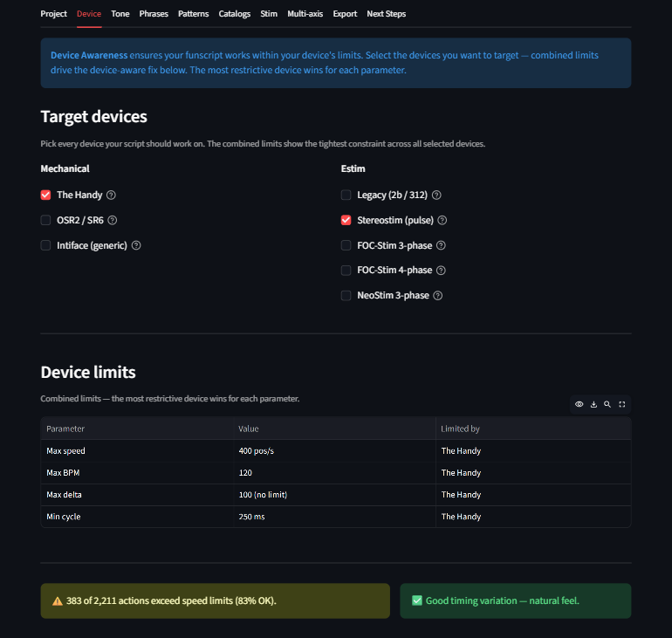Viewport: 672px width, 638px height.
Task: Toggle column visibility with the eye icon
Action: (x=579, y=404)
